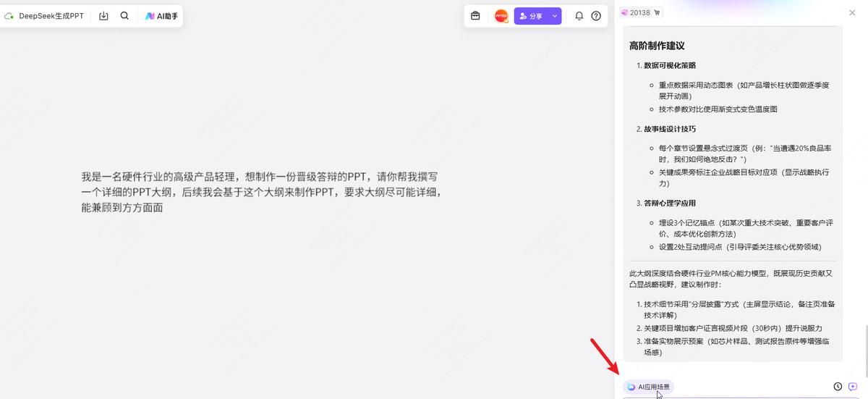Expand the share button dropdown arrow

pyautogui.click(x=555, y=16)
